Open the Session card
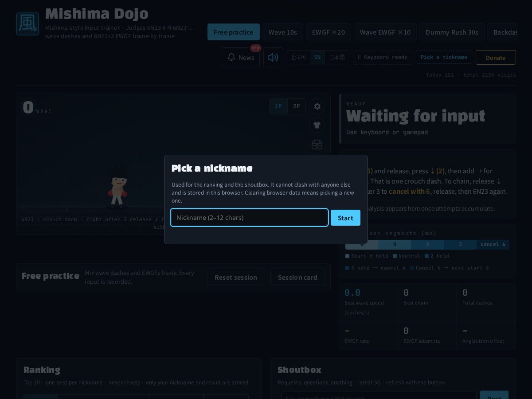Screen dimensions: 532x399 pyautogui.click(x=297, y=277)
